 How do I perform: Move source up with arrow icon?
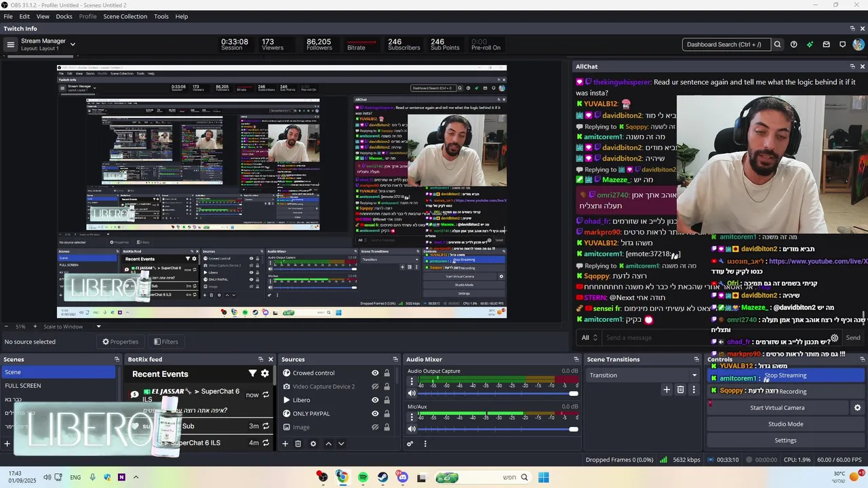tap(329, 444)
